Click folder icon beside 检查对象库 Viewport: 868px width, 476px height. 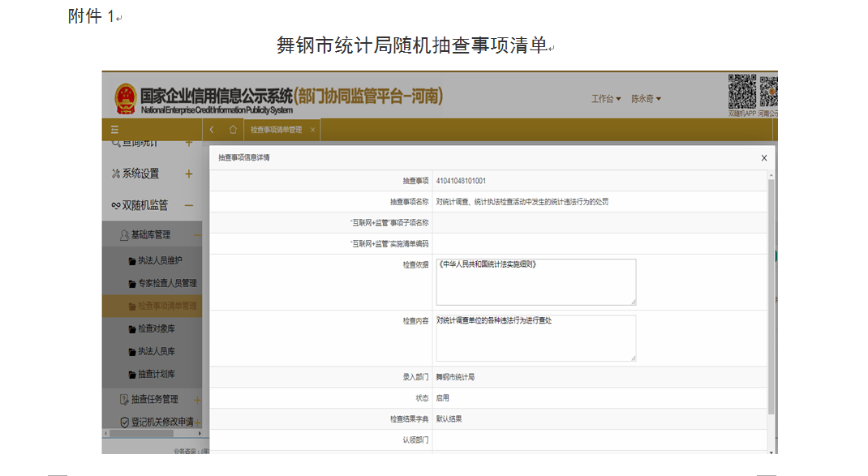click(x=132, y=328)
